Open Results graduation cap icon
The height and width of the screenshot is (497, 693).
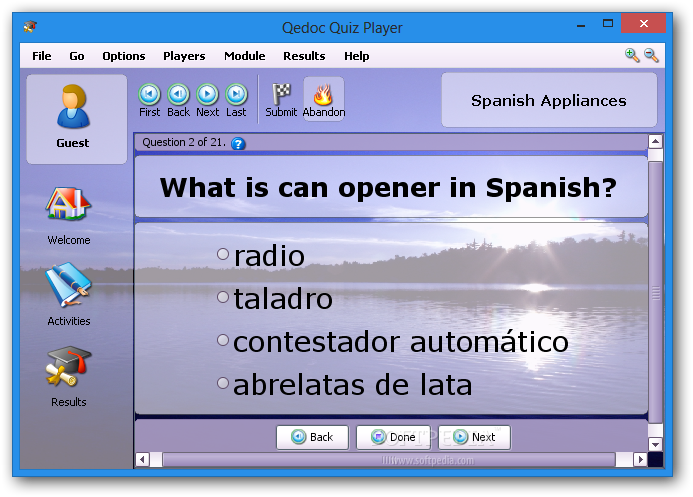click(69, 367)
